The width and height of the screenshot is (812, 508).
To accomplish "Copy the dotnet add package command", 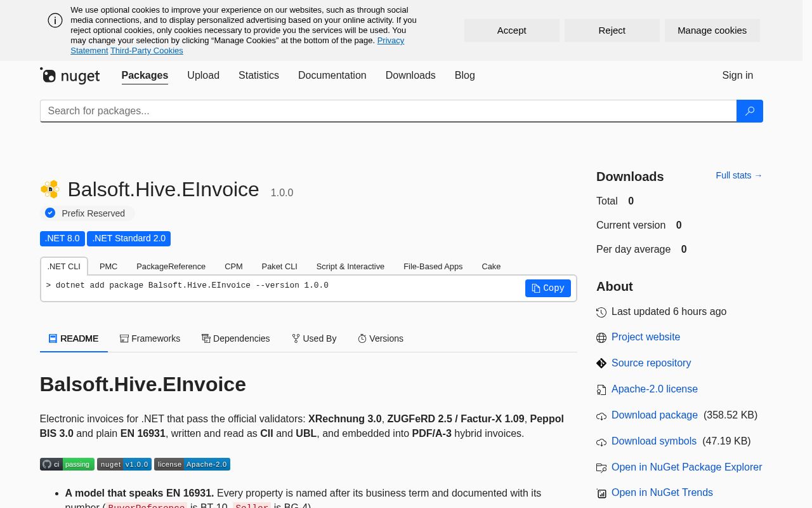I will point(548,288).
